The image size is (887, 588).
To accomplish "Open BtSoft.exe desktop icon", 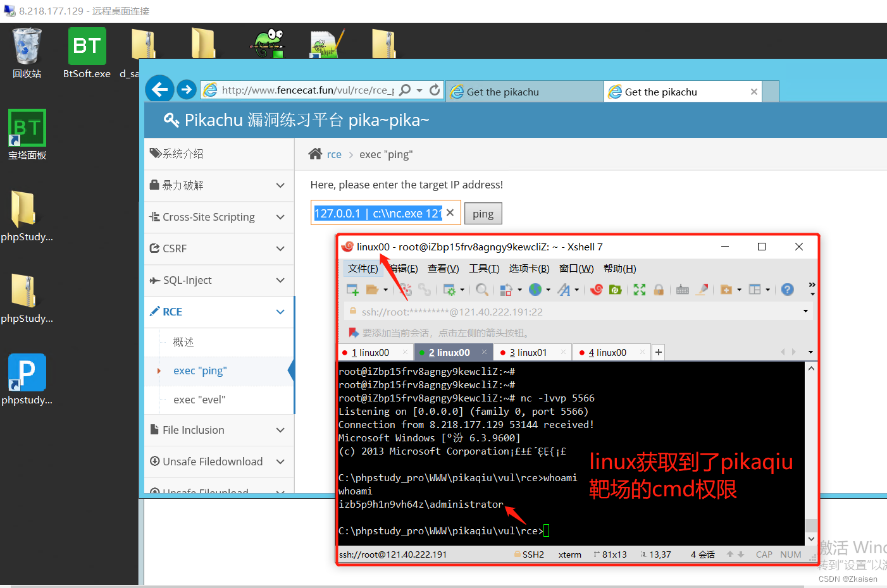I will click(87, 53).
